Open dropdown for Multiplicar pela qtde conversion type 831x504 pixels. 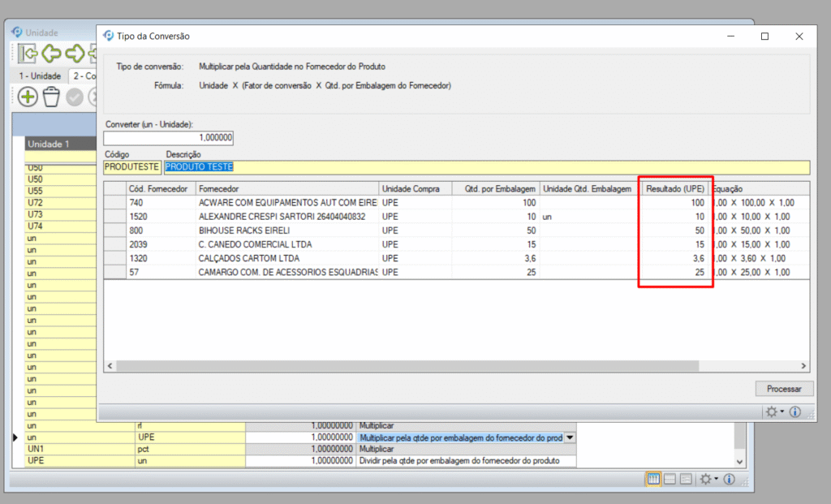569,437
